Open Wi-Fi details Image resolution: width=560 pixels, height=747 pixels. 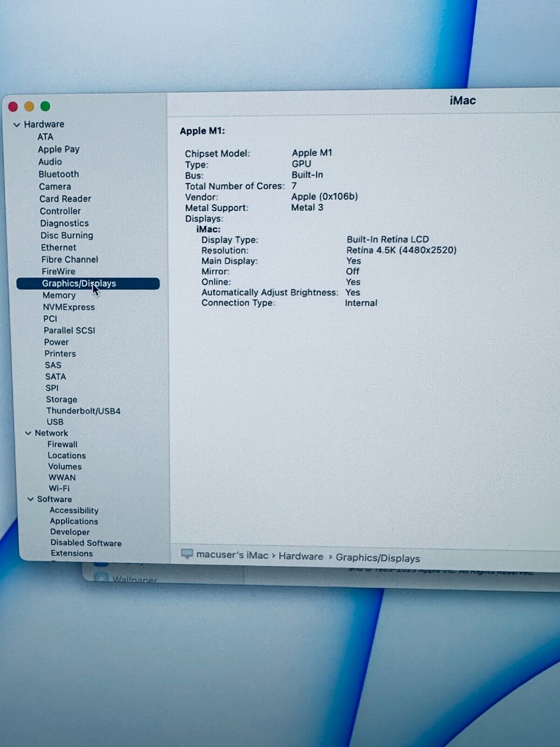pos(59,488)
